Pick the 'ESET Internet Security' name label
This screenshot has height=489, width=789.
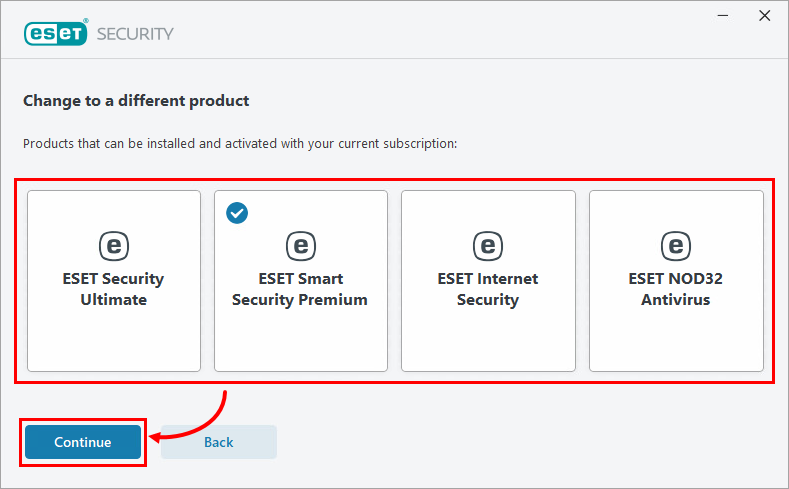487,289
